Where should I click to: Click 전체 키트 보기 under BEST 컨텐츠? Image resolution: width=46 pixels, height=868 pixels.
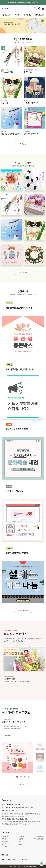click(23, 144)
